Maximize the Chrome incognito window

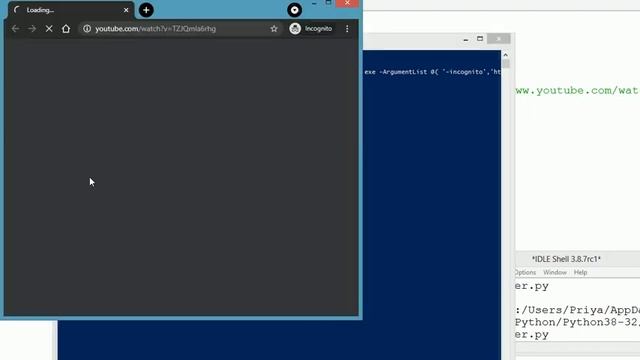point(329,3)
